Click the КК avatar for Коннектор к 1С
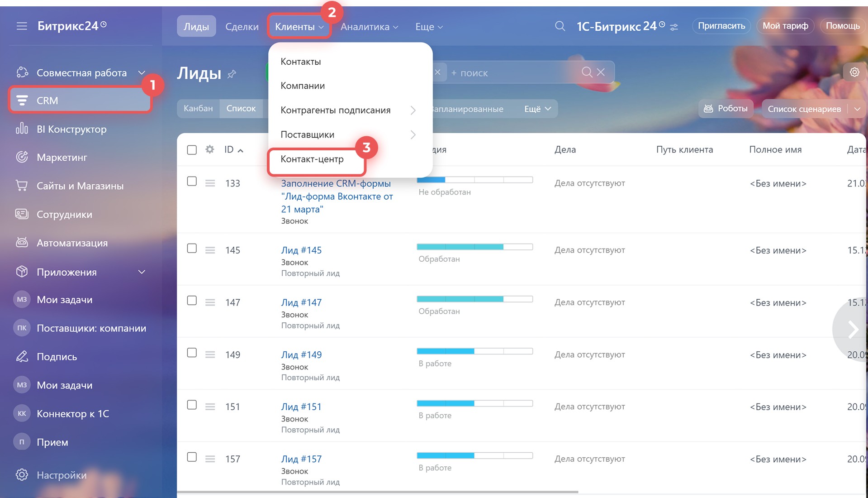Image resolution: width=868 pixels, height=498 pixels. (x=22, y=413)
